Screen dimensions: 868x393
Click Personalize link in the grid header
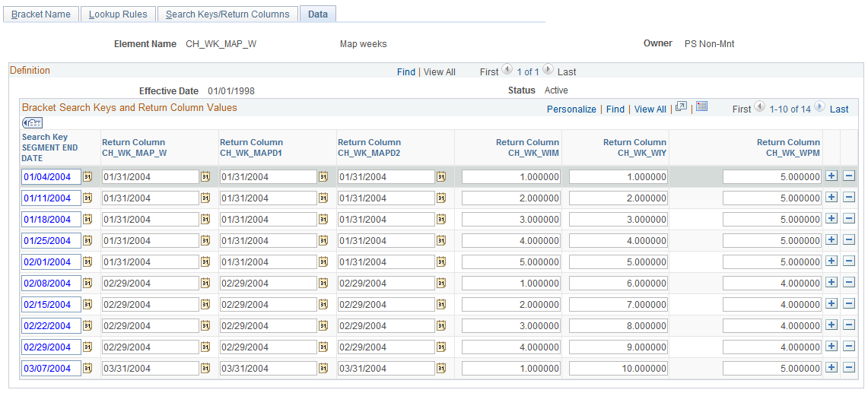point(571,109)
